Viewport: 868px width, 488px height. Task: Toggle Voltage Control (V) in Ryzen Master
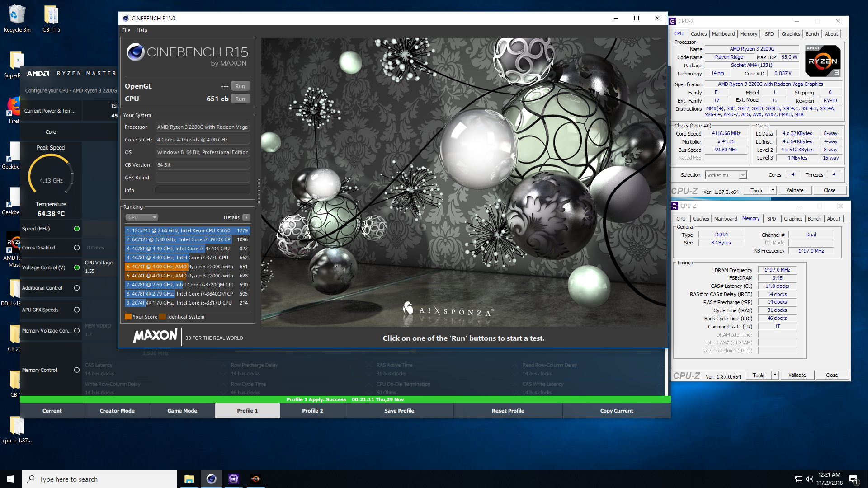tap(77, 267)
